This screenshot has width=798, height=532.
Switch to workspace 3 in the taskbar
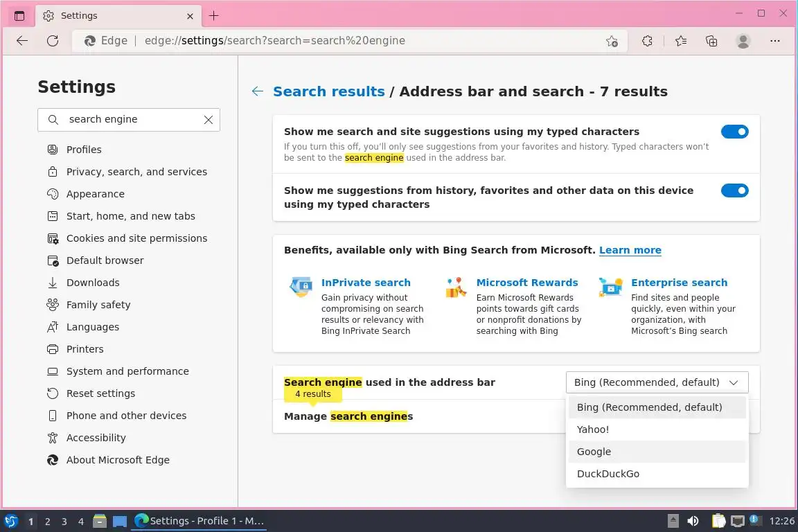pos(64,522)
